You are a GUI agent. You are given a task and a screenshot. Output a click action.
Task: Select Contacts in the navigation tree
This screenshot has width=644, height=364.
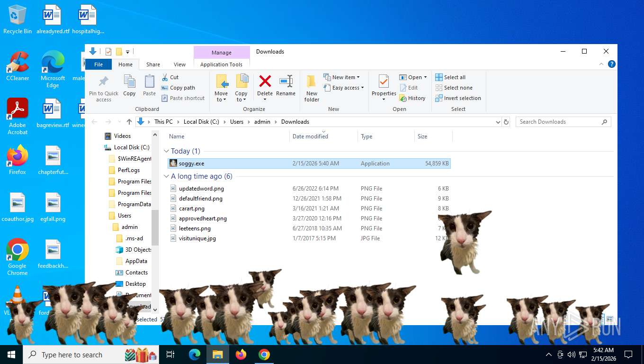click(x=136, y=273)
